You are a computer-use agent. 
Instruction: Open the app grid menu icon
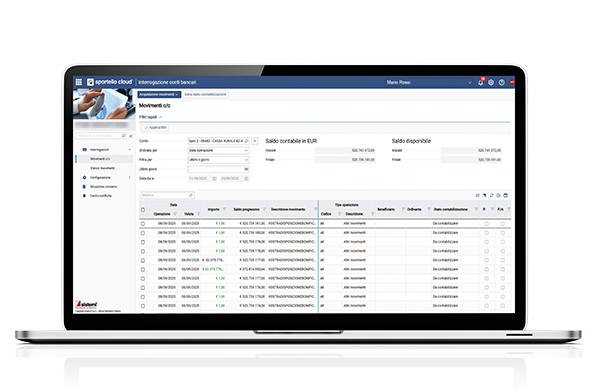[78, 82]
